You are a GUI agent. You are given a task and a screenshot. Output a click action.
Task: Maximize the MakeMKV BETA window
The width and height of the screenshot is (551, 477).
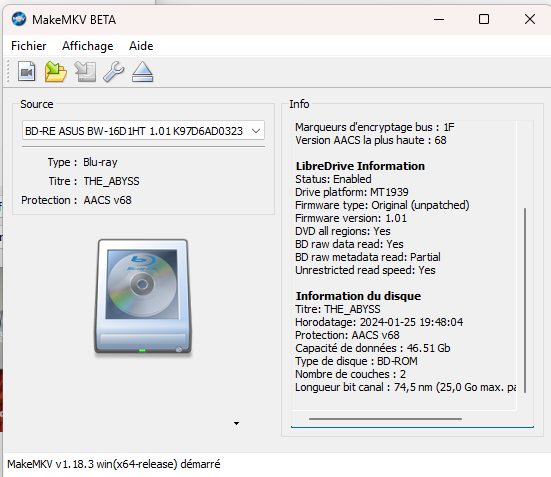pos(484,19)
